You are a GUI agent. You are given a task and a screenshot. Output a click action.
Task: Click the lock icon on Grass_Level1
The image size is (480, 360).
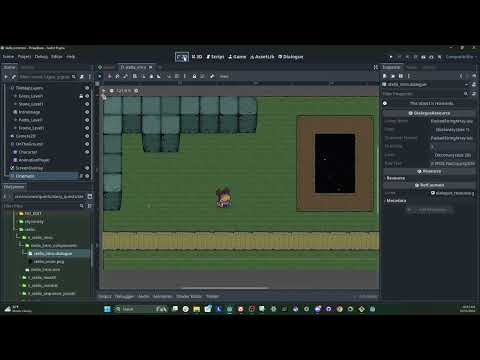pyautogui.click(x=81, y=96)
